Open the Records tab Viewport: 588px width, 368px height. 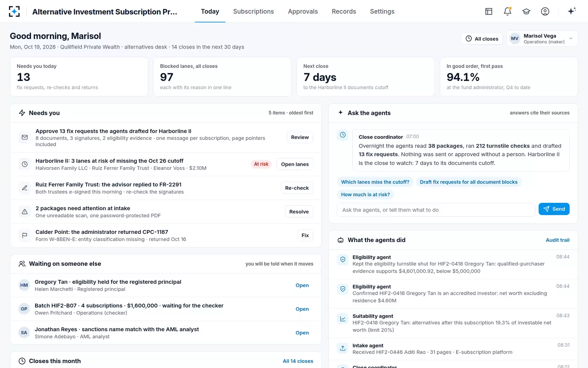click(x=344, y=11)
